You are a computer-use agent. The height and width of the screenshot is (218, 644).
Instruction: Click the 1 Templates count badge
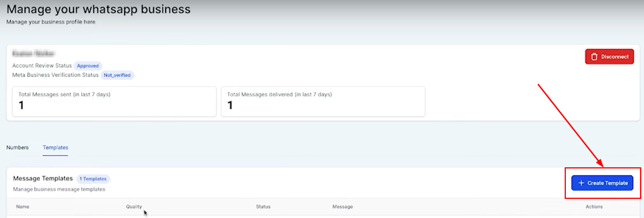pos(93,179)
